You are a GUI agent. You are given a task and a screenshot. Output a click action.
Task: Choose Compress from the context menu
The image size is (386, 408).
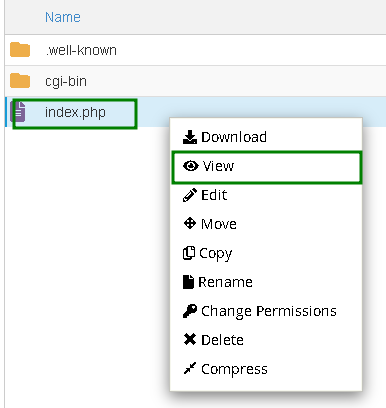266,369
